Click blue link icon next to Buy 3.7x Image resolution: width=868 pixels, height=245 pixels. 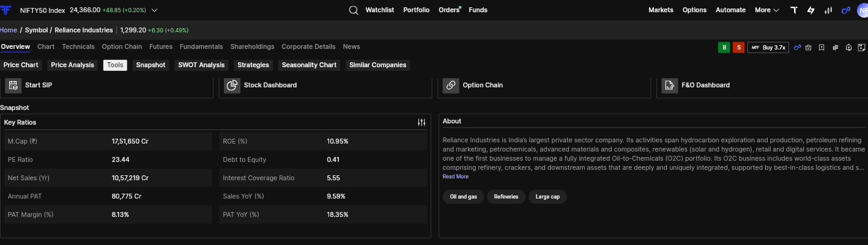(797, 47)
